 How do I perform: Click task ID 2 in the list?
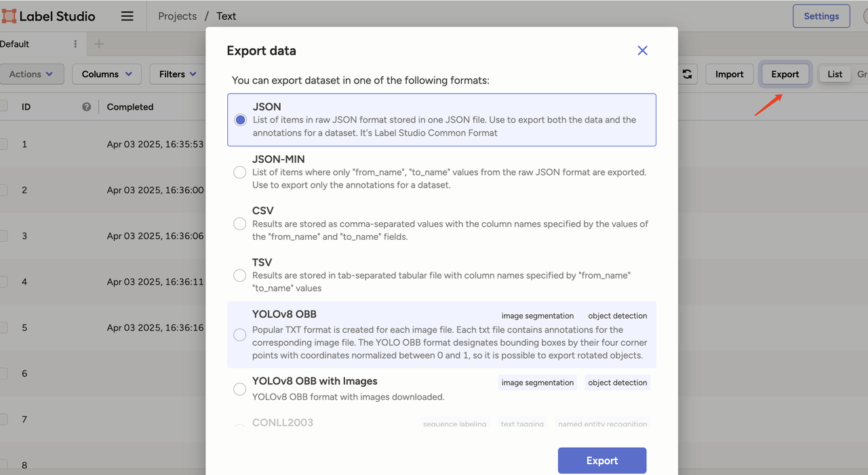(x=24, y=190)
